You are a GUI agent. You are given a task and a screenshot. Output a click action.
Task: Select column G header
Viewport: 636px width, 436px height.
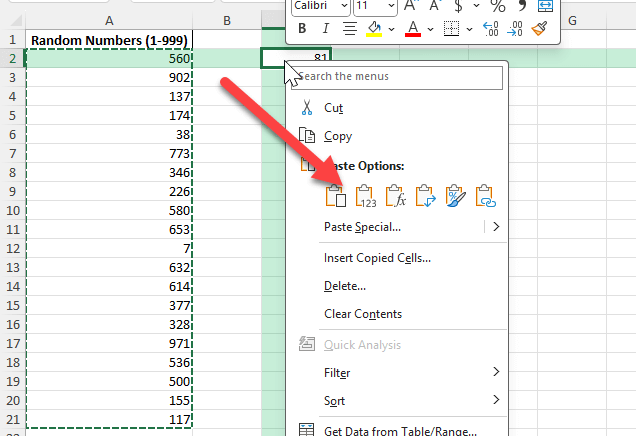(572, 21)
